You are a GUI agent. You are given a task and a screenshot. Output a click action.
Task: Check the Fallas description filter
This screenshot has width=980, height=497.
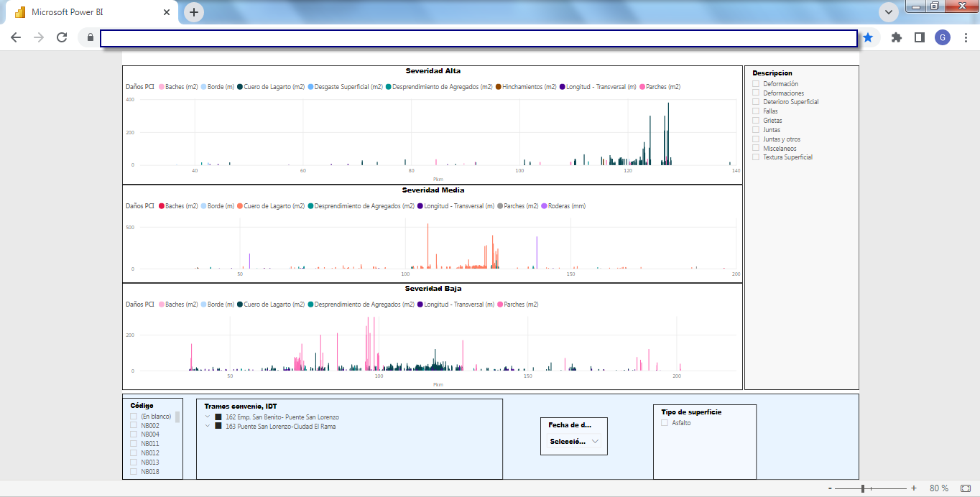(756, 111)
